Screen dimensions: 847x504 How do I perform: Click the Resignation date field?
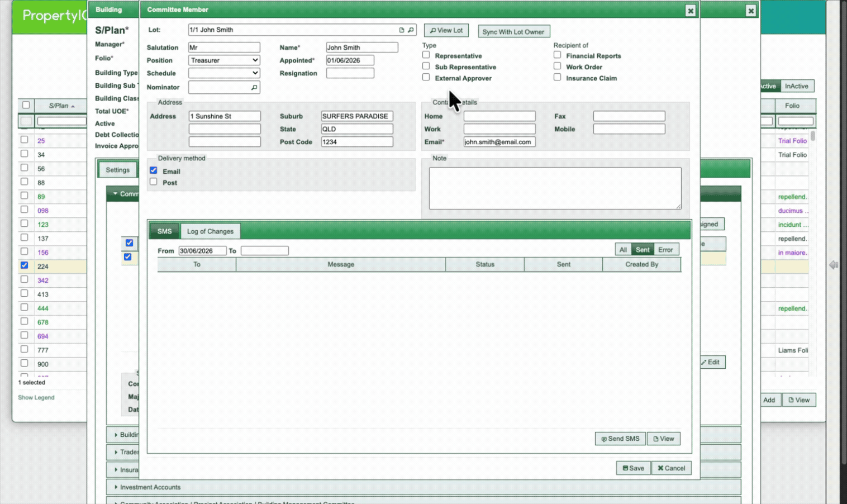(x=350, y=73)
